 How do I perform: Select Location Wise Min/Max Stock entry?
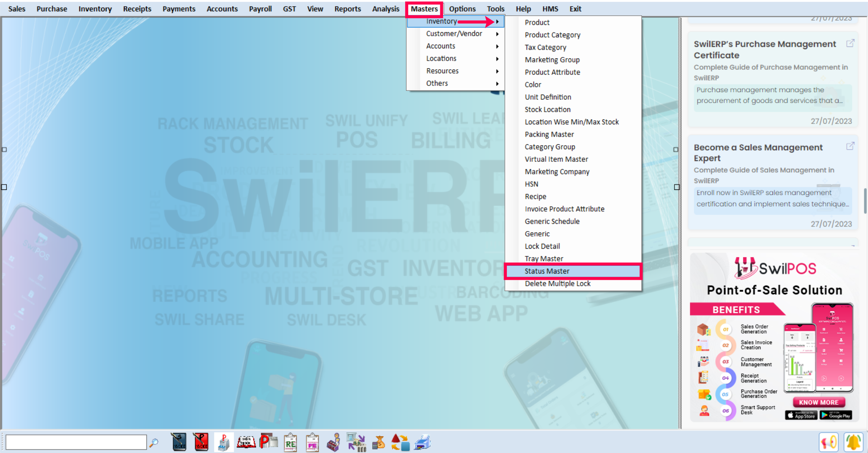573,122
